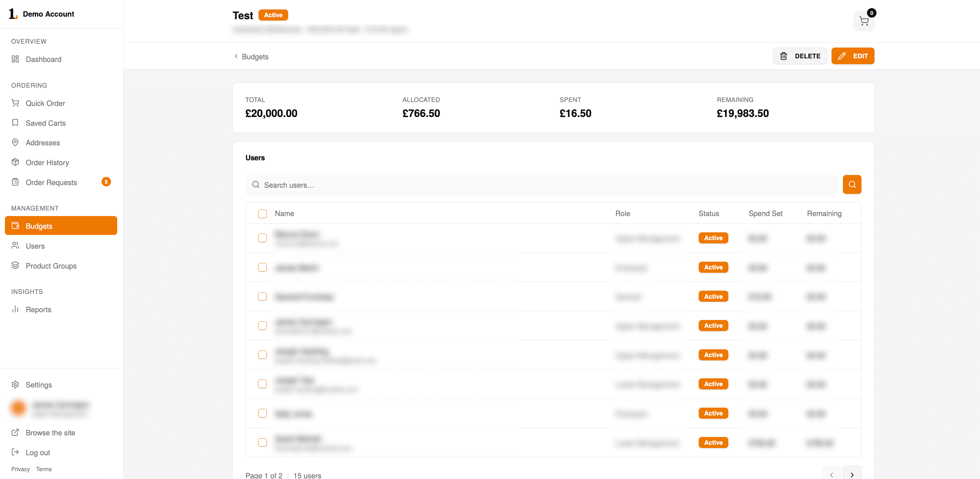The image size is (980, 479).
Task: Click the Settings gear icon
Action: (15, 385)
